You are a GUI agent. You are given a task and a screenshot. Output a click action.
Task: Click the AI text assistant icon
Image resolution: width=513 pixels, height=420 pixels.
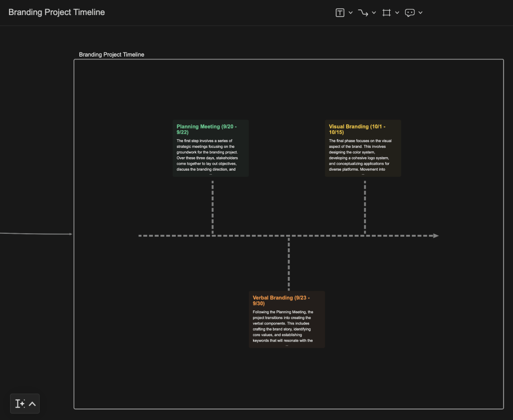click(20, 403)
